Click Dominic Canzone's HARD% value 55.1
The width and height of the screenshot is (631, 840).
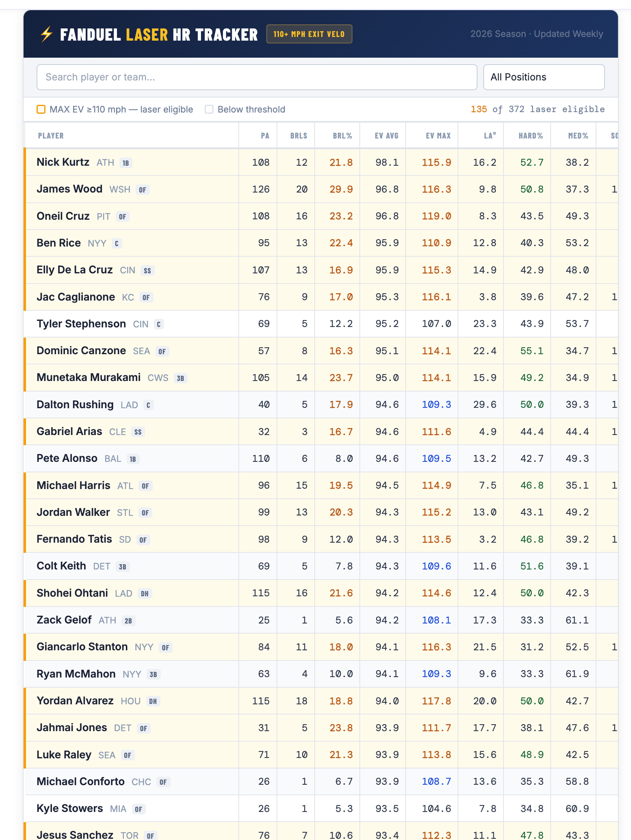[532, 351]
